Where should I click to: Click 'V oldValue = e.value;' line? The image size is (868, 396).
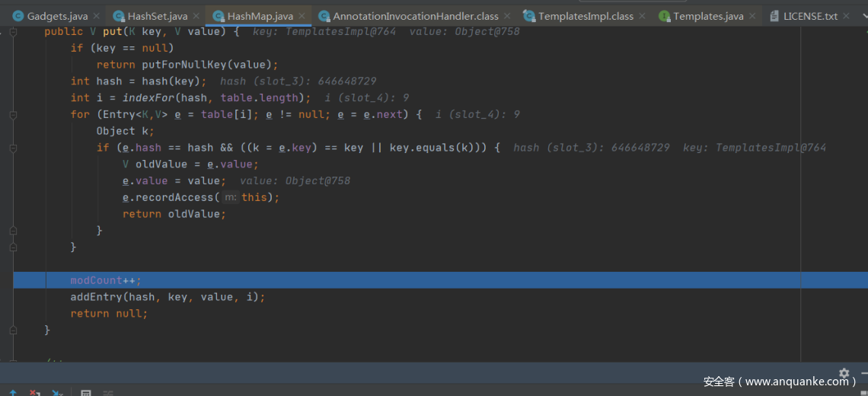[190, 164]
